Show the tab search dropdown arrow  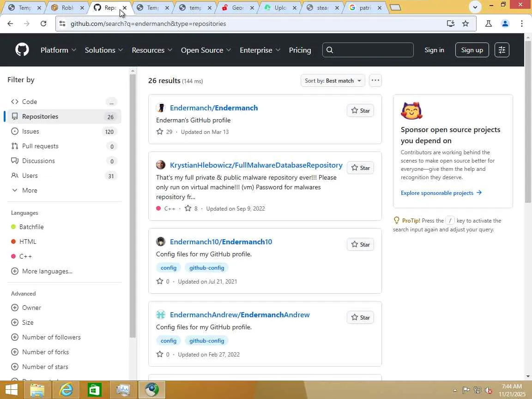[475, 7]
